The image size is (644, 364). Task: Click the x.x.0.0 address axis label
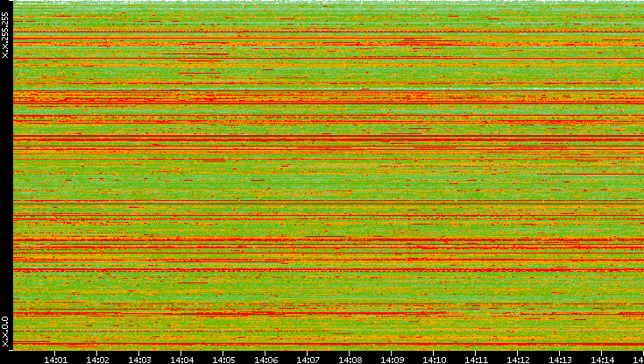click(x=5, y=332)
